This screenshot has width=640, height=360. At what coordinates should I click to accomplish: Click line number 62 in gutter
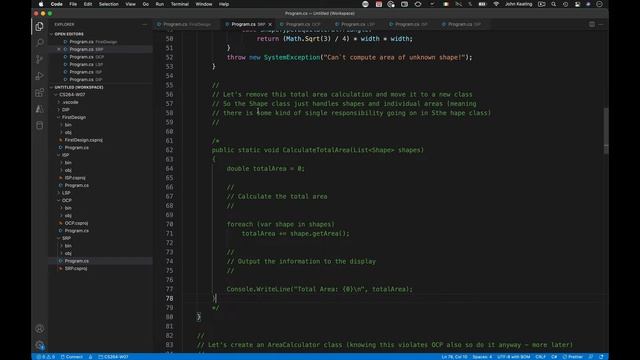169,150
